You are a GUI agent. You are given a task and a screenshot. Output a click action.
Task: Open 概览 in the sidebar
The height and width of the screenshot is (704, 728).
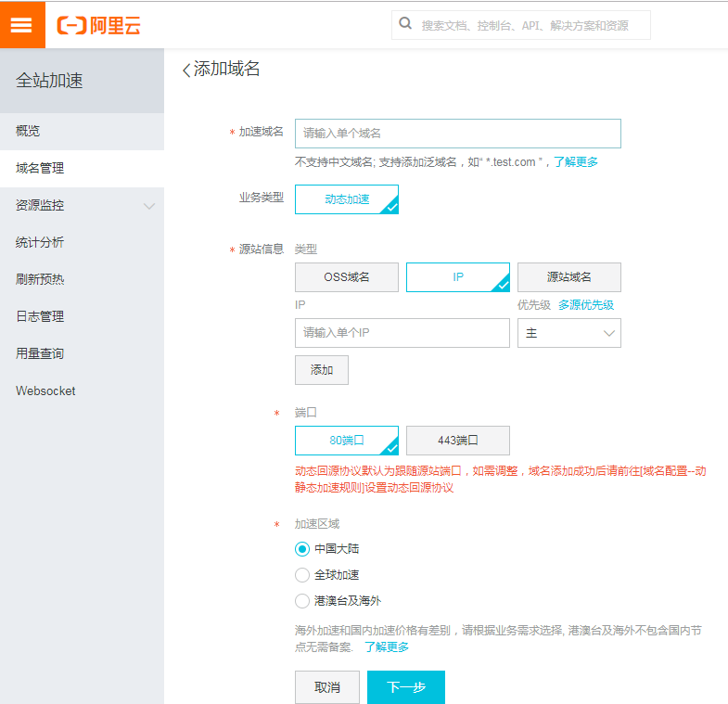[x=29, y=131]
